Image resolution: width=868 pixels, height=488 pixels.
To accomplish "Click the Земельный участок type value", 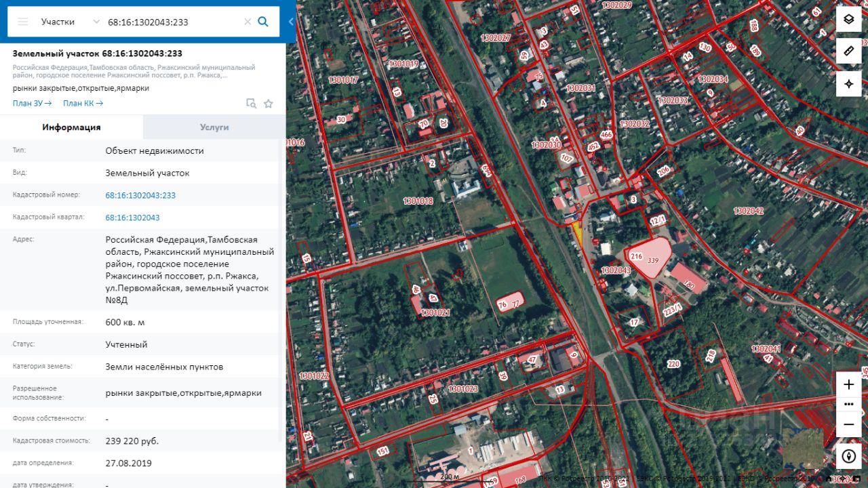I will coord(147,173).
